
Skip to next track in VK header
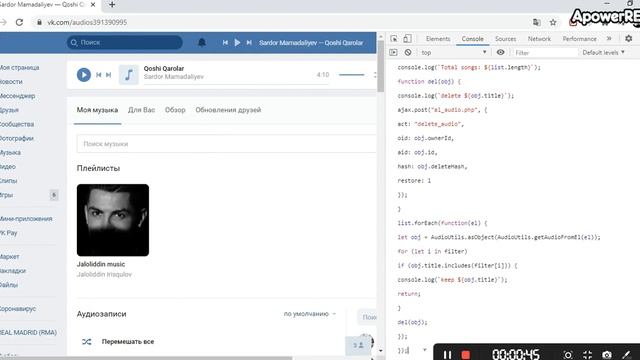249,42
